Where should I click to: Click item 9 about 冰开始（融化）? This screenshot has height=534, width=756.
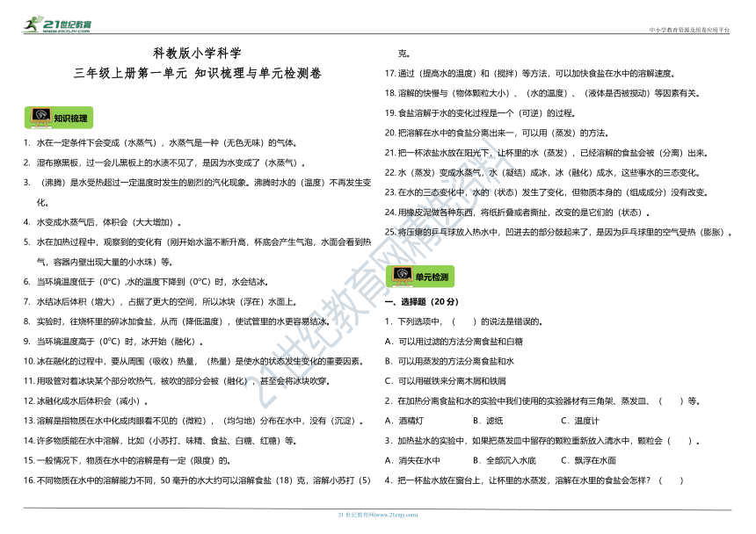(113, 342)
